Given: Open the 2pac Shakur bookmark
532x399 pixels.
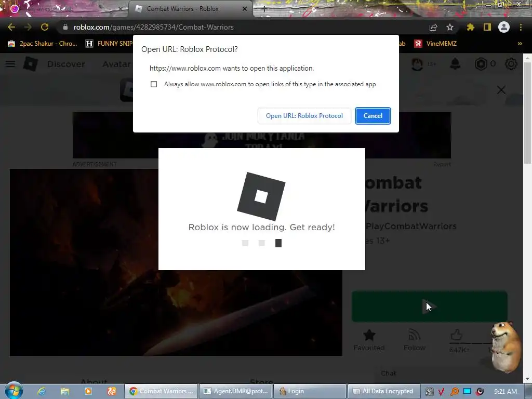Looking at the screenshot, I should 43,44.
